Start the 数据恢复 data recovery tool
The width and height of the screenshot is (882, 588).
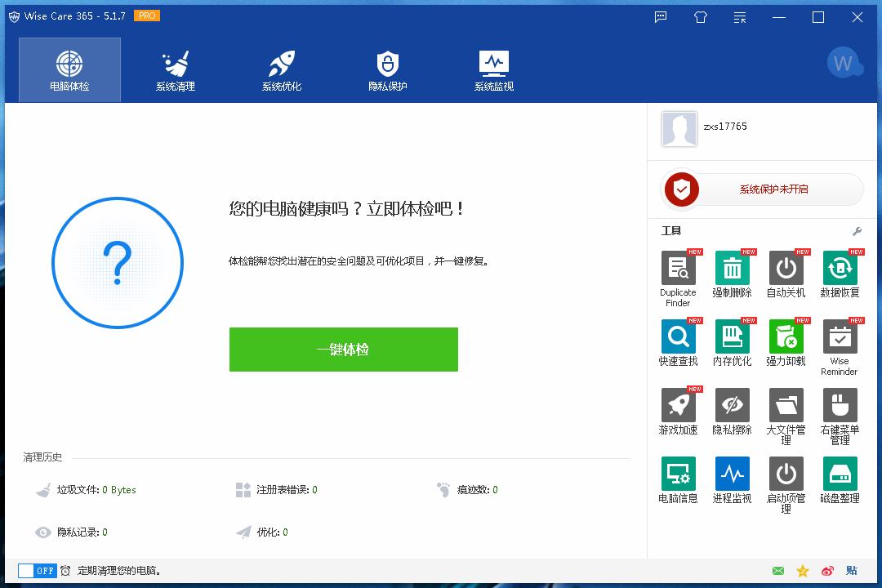pos(840,268)
